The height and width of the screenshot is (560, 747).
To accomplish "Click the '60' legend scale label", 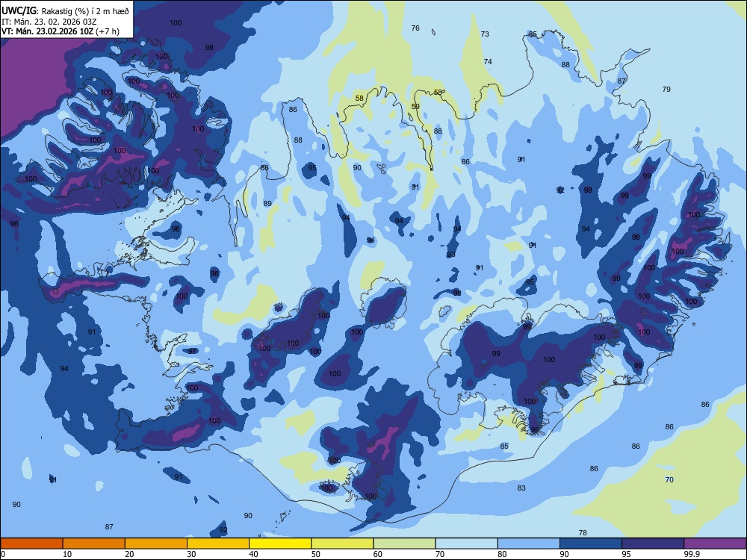I will (378, 554).
